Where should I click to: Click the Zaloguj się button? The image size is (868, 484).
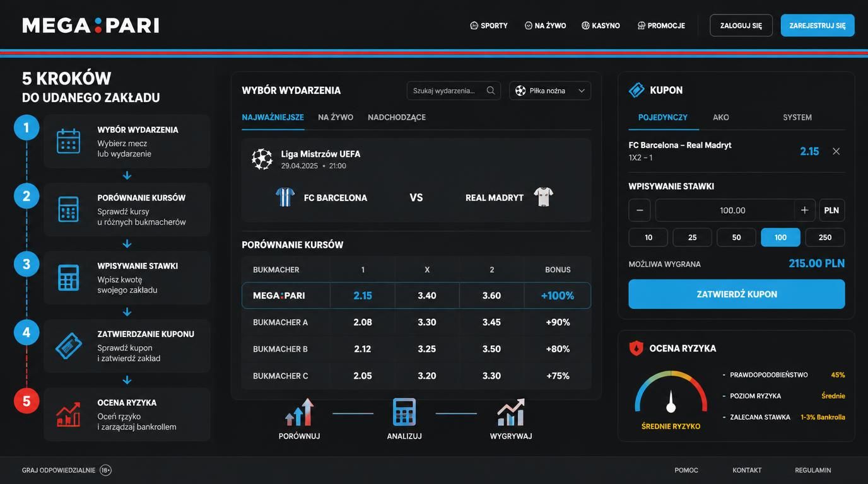click(x=741, y=26)
